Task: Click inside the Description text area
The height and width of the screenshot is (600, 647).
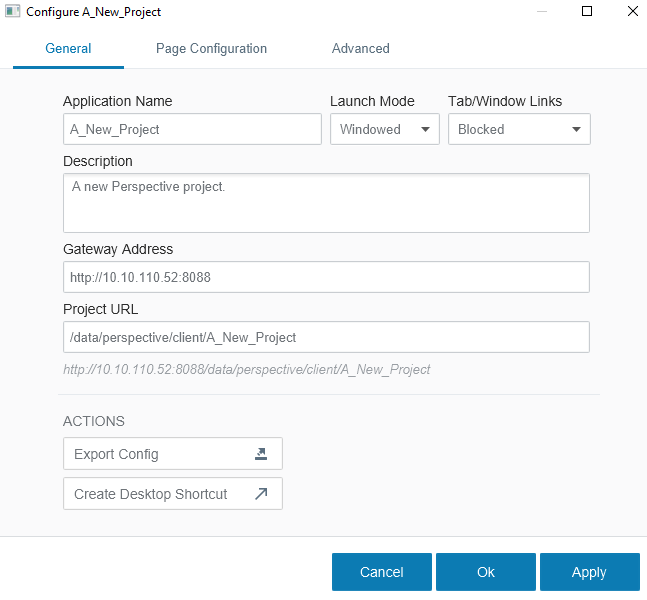Action: pyautogui.click(x=326, y=203)
